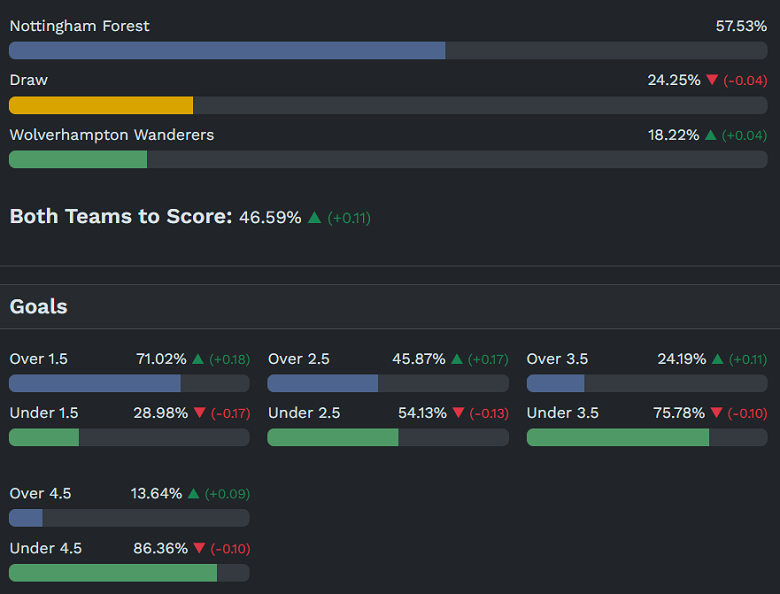This screenshot has width=780, height=594.
Task: Click the green up arrow for Over 2.5
Action: click(x=457, y=359)
